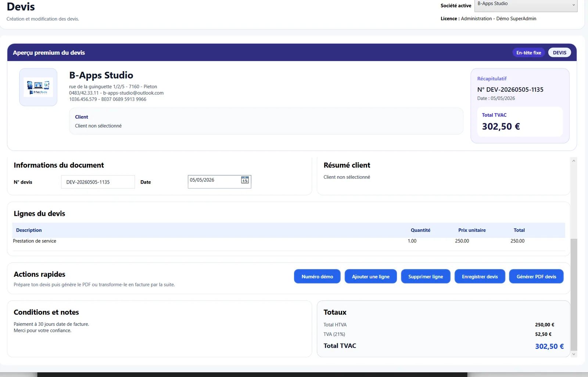Generate PDF with Générer PDF devis
Viewport: 588px width, 377px height.
click(x=536, y=276)
